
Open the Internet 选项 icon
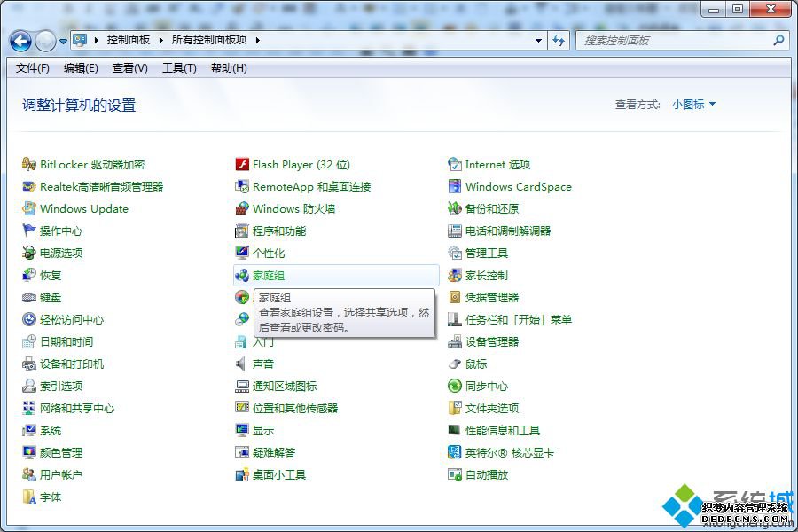[x=455, y=164]
